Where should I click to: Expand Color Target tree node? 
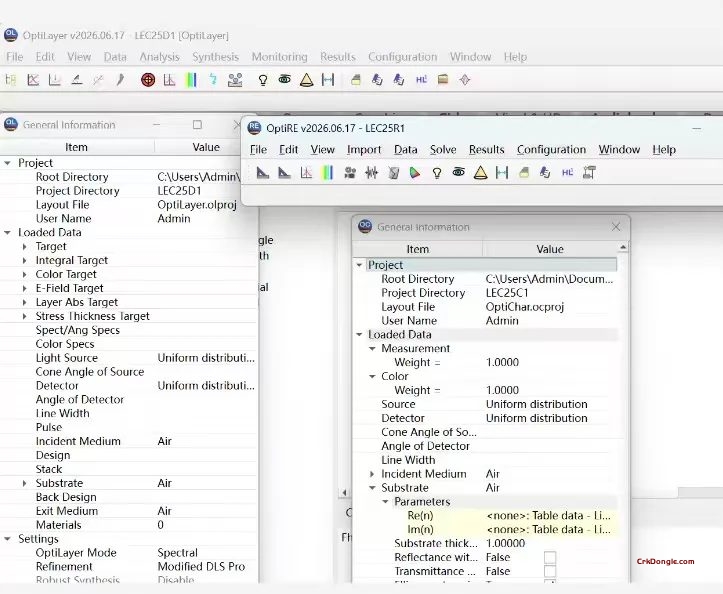[x=24, y=274]
